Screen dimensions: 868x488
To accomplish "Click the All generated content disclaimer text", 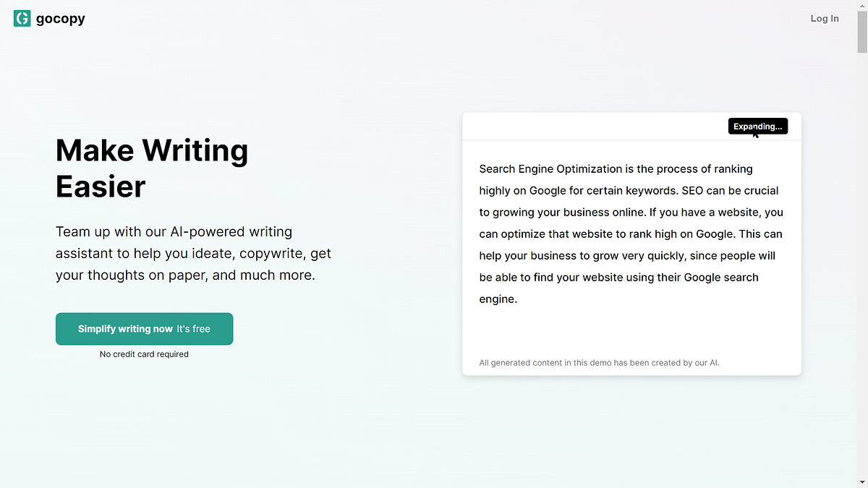I will pos(599,363).
